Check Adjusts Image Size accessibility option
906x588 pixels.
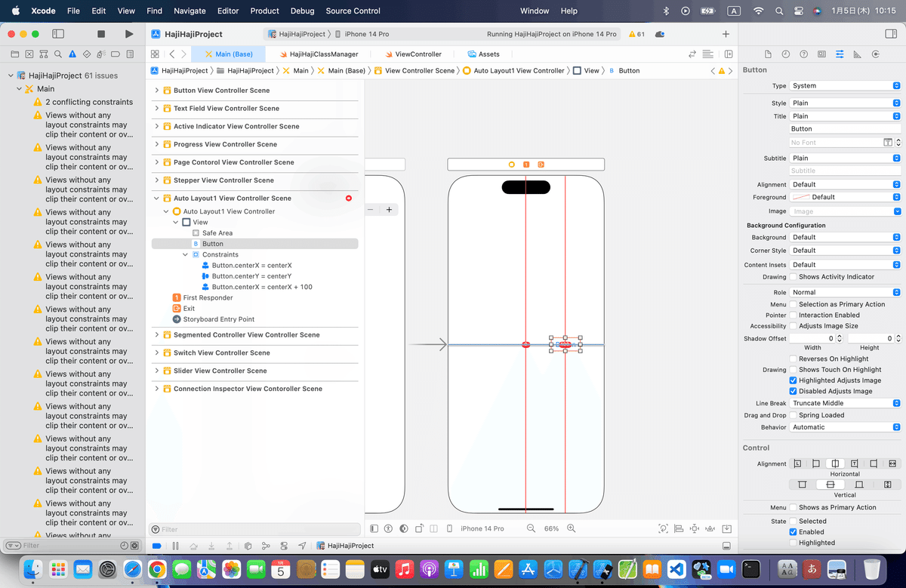[793, 326]
